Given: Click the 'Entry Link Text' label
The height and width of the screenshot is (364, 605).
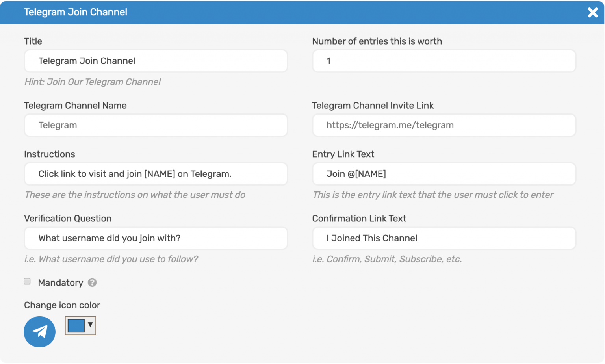Looking at the screenshot, I should tap(343, 154).
